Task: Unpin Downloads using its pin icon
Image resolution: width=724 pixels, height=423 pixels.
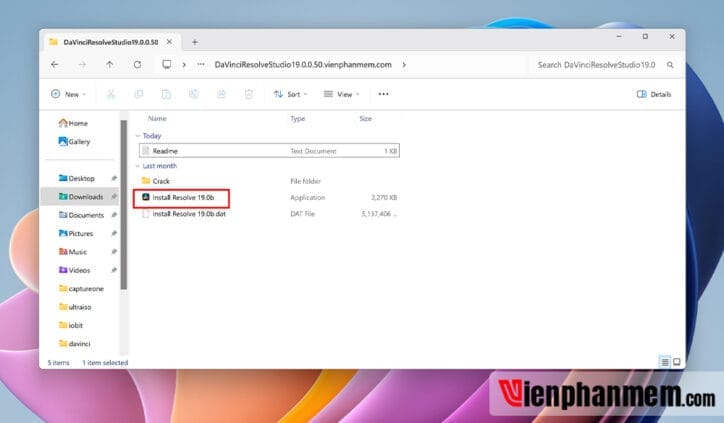Action: [x=114, y=197]
